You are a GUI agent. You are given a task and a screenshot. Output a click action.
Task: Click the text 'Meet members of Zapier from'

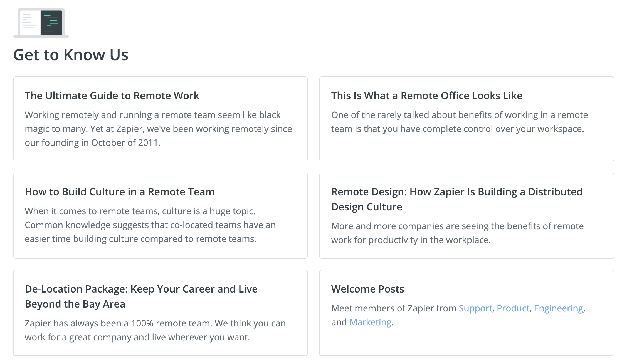coord(394,308)
